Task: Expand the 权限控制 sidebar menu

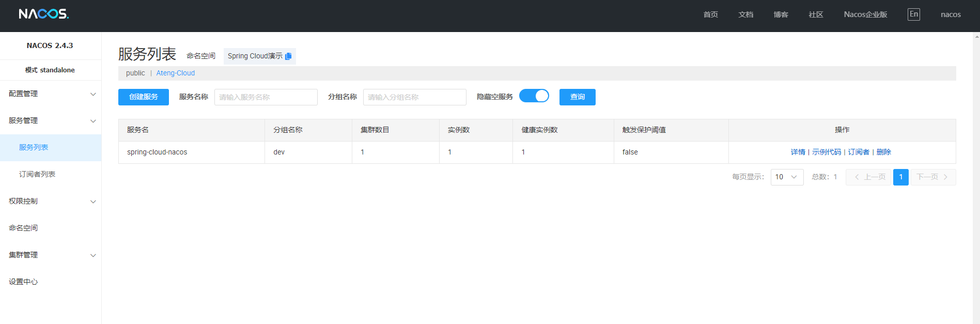Action: [51, 202]
